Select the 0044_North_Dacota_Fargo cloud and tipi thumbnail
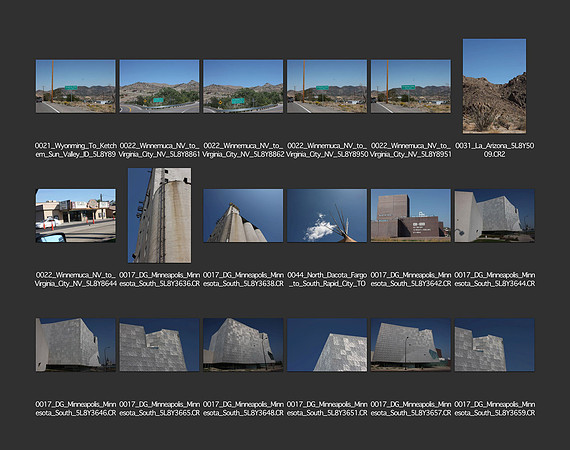This screenshot has height=450, width=570. pos(327,216)
